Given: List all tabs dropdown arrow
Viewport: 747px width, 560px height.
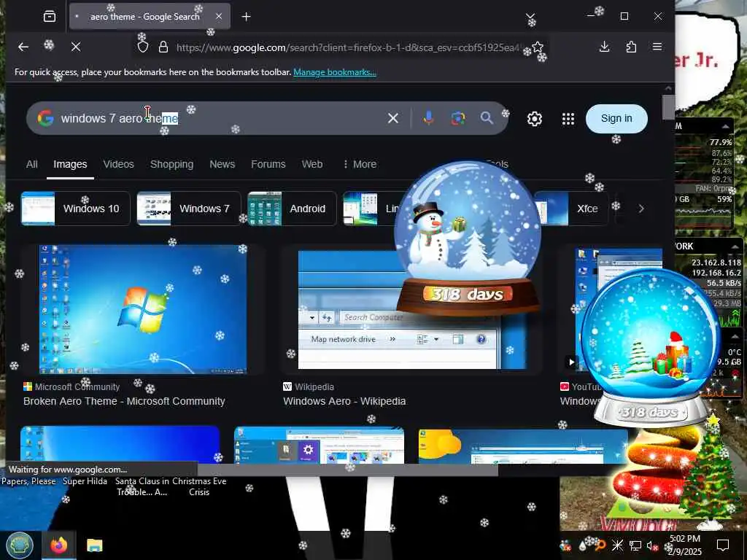Looking at the screenshot, I should pyautogui.click(x=530, y=17).
